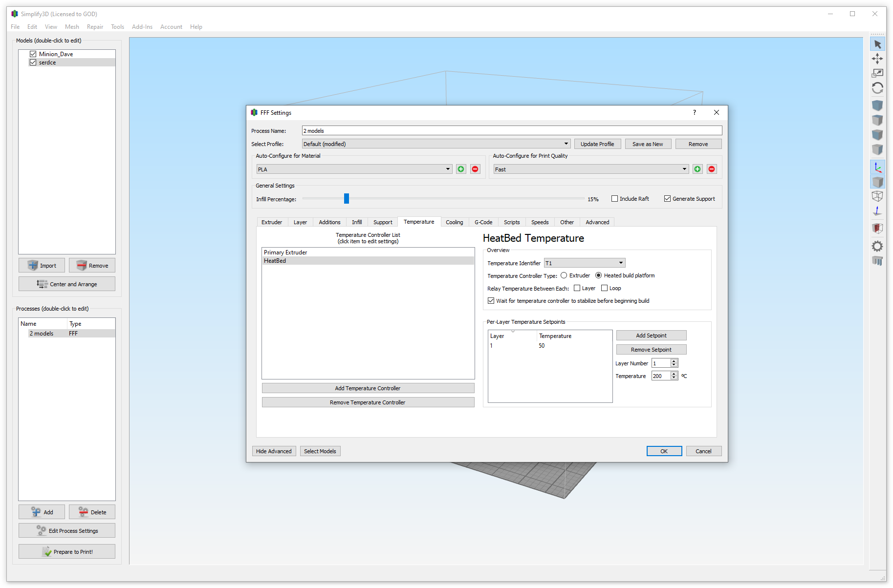
Task: Open the cross section view tool
Action: coord(877,228)
